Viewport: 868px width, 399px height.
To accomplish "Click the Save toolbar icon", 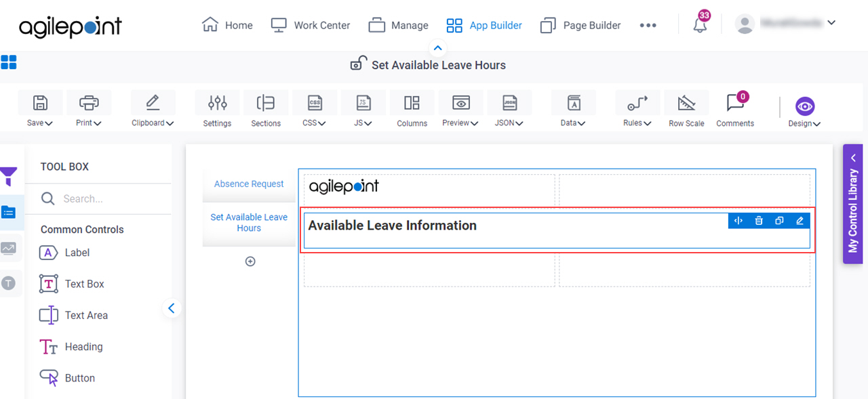I will (x=40, y=103).
